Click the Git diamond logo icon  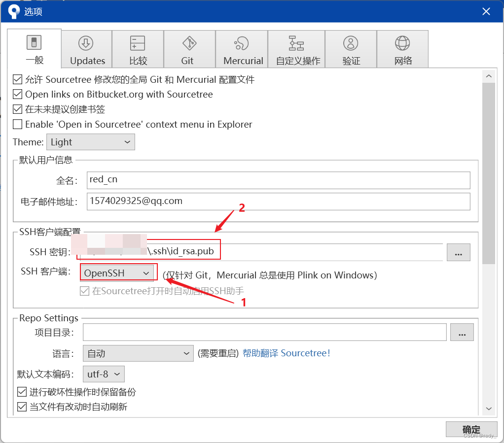tap(189, 43)
